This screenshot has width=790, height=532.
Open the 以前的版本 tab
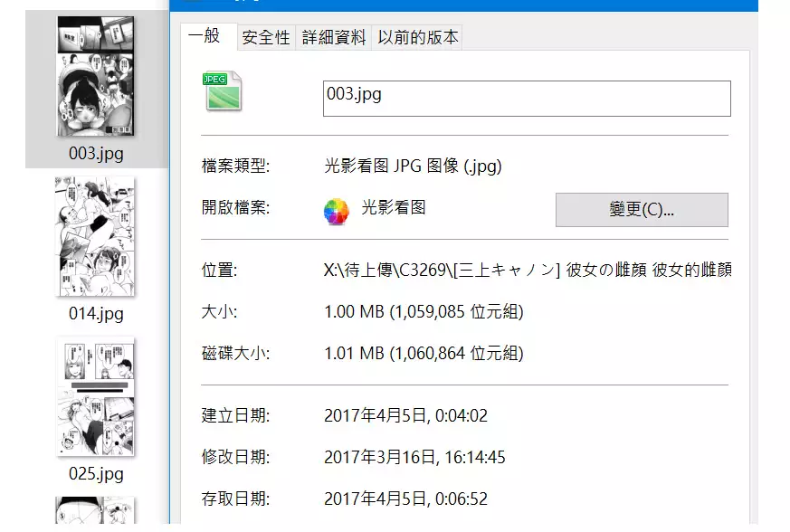tap(418, 37)
